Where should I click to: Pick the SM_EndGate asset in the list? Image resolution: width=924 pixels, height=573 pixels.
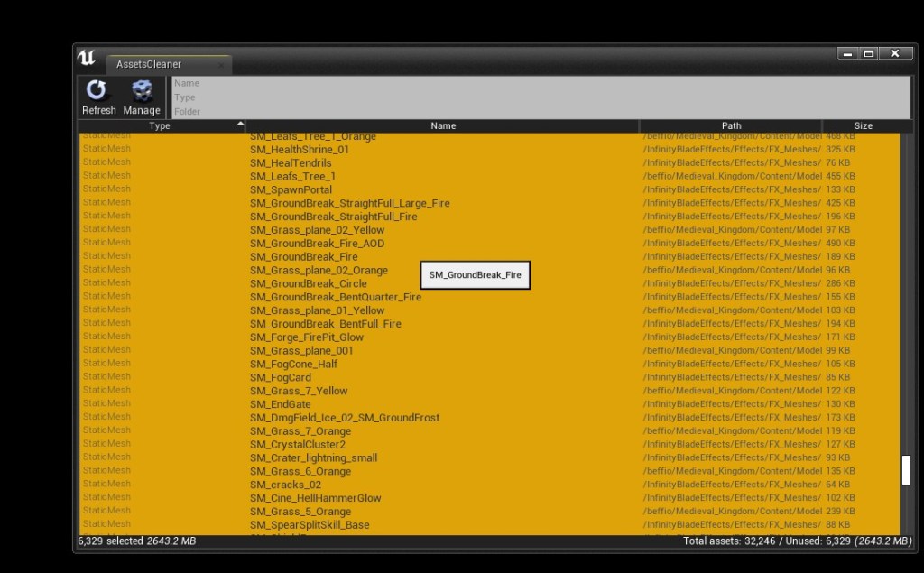pos(280,404)
